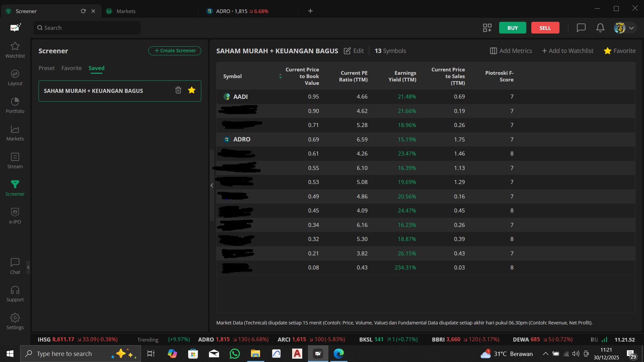Click the add widget grid icon
Image resolution: width=644 pixels, height=362 pixels.
click(x=487, y=28)
